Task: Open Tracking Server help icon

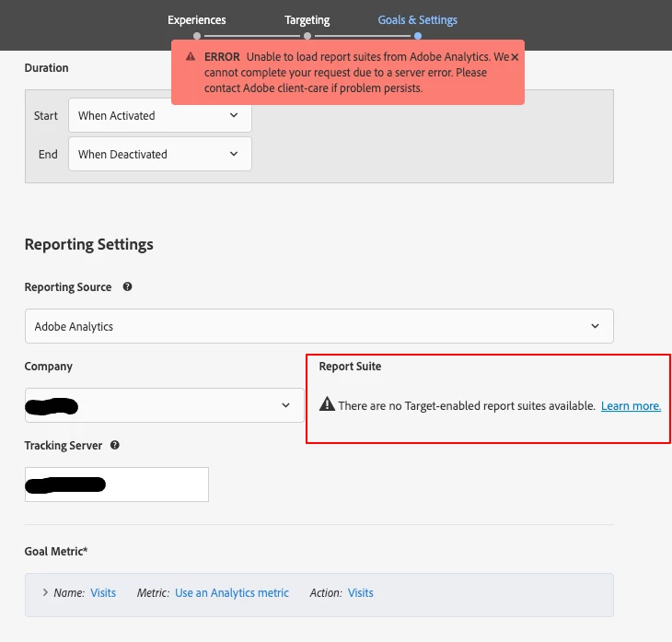Action: click(114, 445)
